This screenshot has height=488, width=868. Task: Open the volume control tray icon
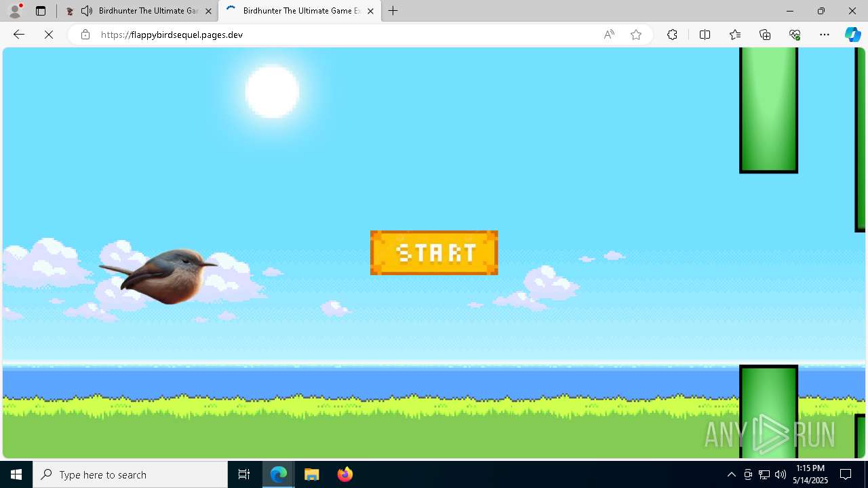tap(781, 474)
